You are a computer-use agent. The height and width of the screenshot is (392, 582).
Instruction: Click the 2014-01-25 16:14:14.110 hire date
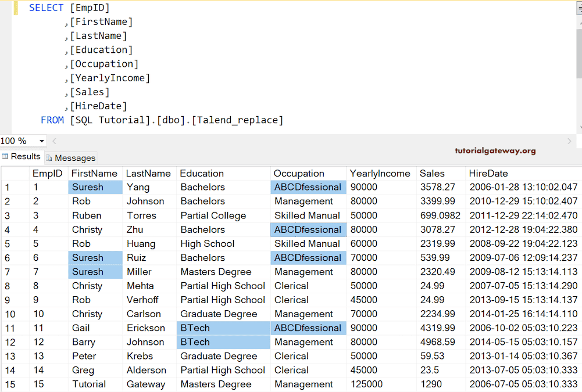point(524,314)
